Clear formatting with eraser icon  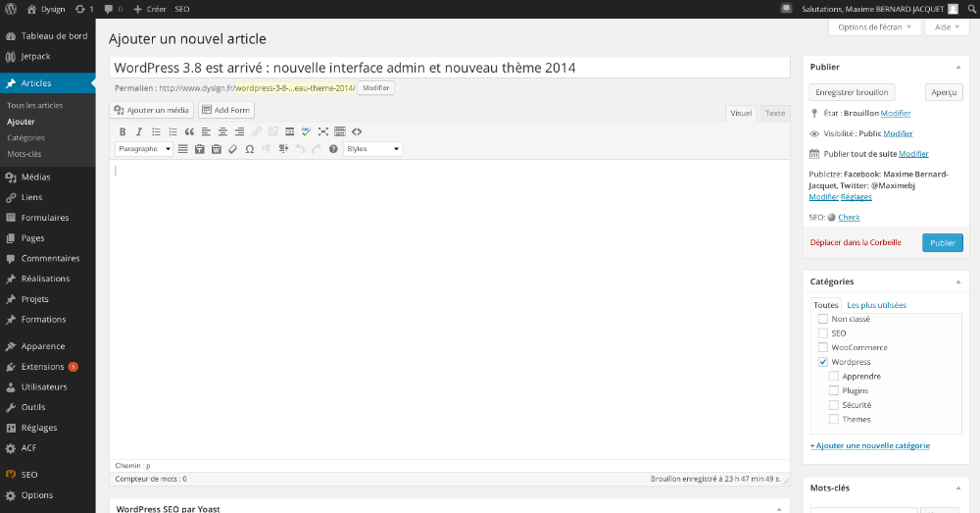pos(232,149)
